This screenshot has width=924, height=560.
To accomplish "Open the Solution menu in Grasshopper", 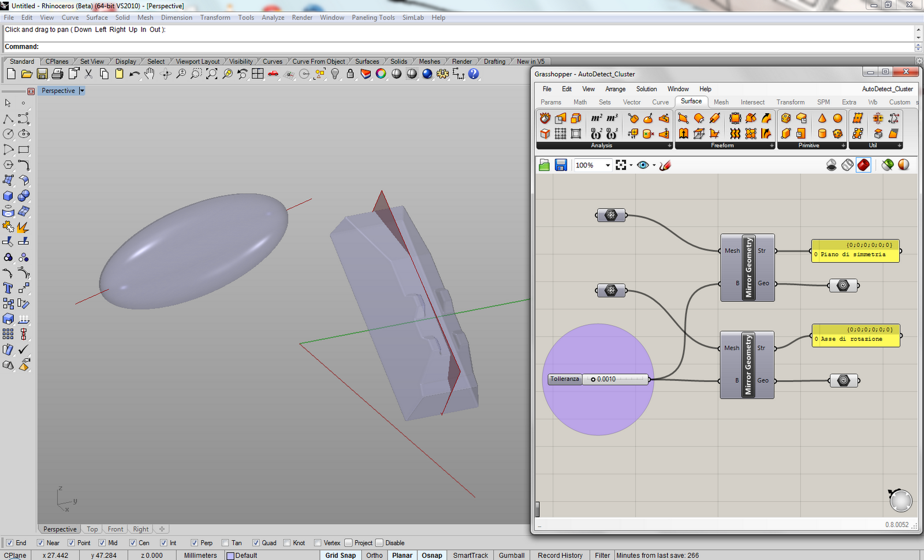I will tap(646, 89).
